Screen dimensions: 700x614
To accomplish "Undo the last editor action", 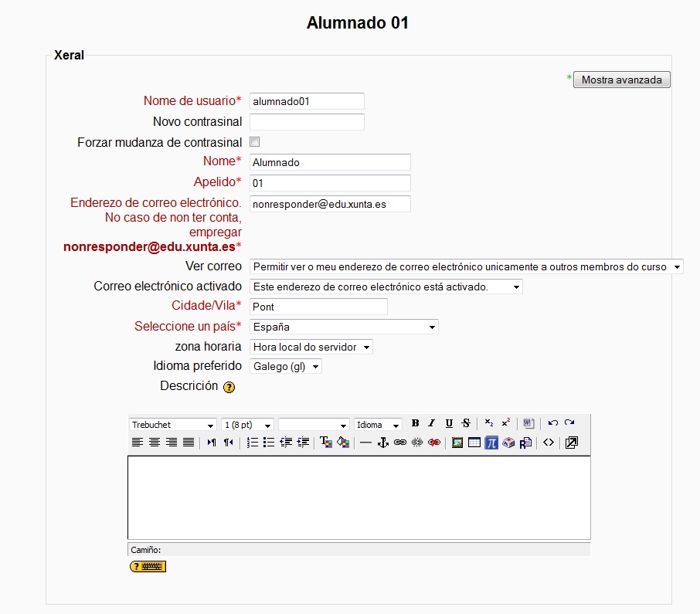I will 552,423.
